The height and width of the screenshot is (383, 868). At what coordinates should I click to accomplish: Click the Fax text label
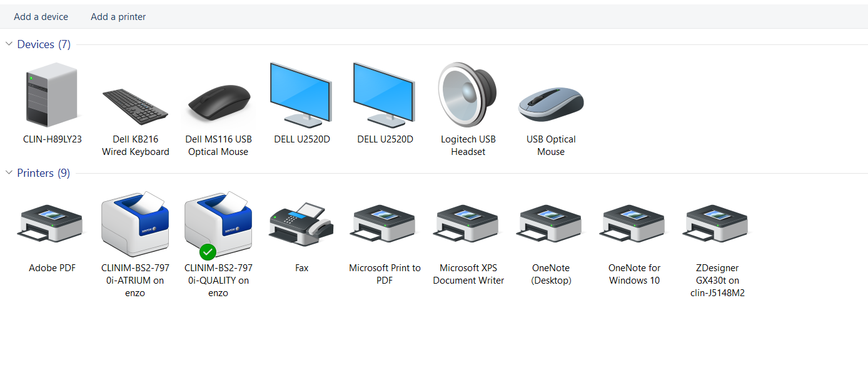302,268
